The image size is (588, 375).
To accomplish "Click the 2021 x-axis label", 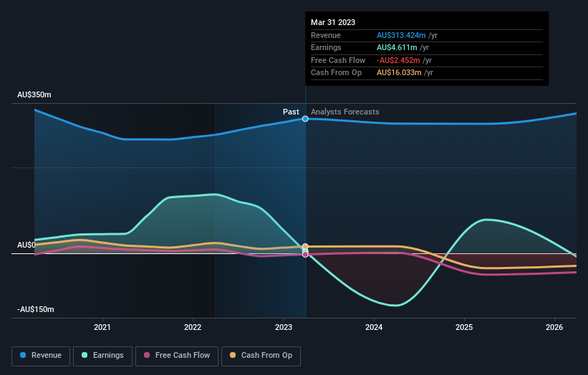I will tap(102, 327).
